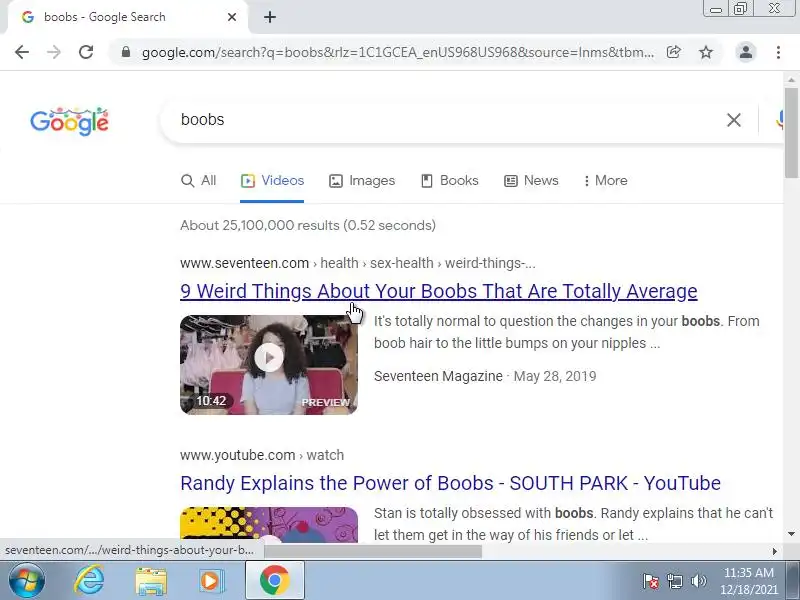Viewport: 800px width, 600px height.
Task: Select the Videos search tab
Action: [x=272, y=181]
